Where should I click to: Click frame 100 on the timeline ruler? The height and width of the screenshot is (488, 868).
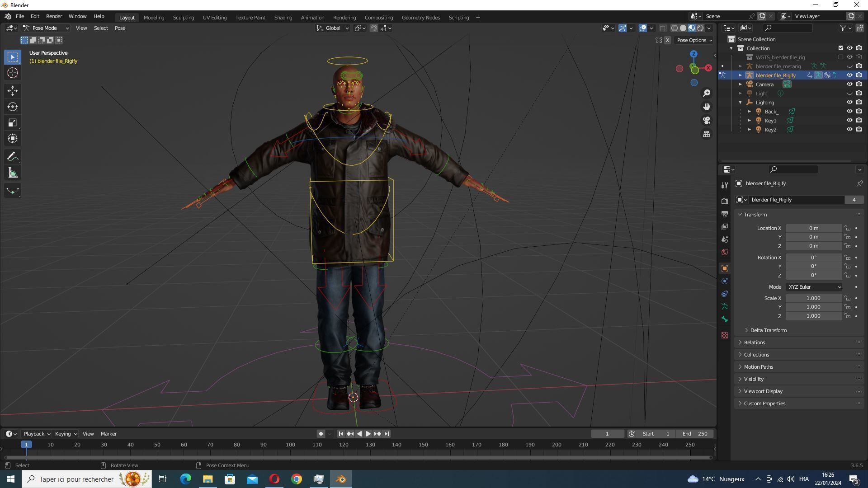pyautogui.click(x=290, y=445)
